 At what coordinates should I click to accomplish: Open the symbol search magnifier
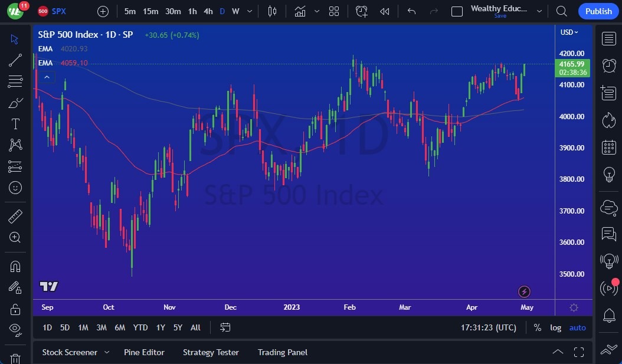tap(561, 11)
